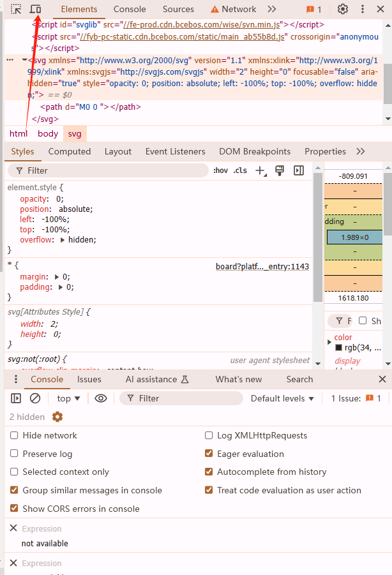
Task: Open the main_ab55b8d.js script link
Action: point(182,36)
